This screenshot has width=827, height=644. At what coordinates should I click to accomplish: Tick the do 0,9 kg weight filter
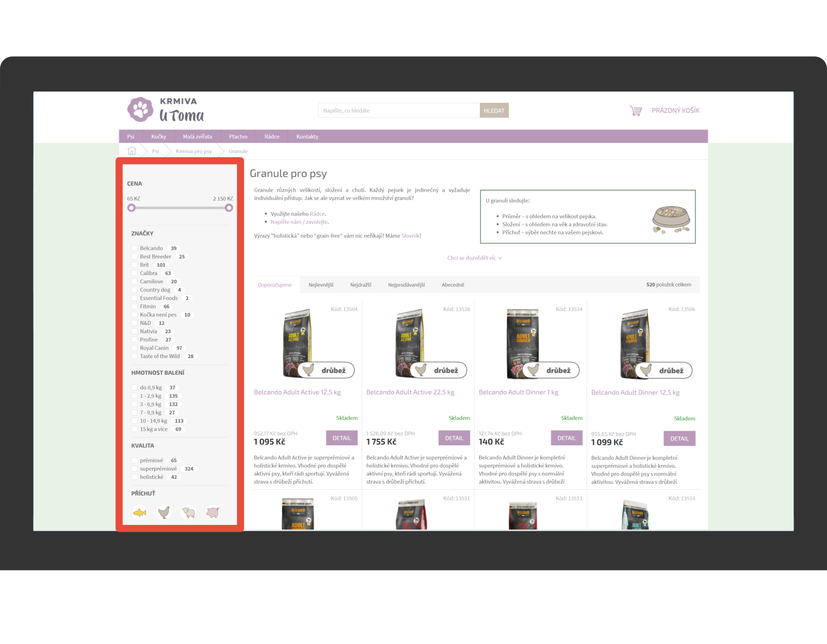click(134, 388)
